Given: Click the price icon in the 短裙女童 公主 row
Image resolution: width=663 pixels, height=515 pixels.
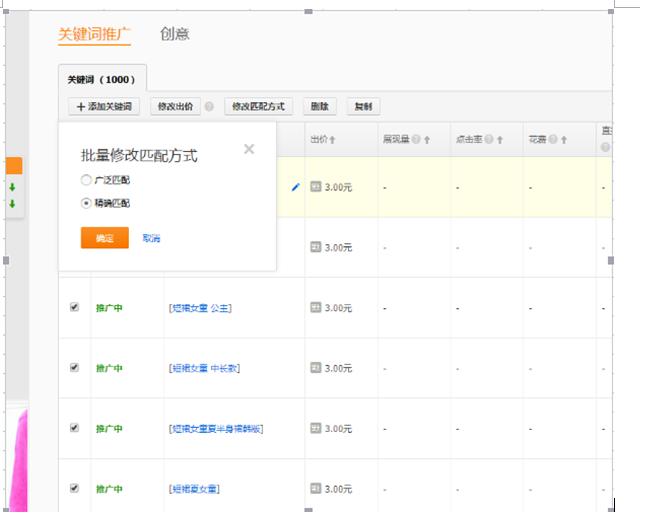Looking at the screenshot, I should point(315,307).
